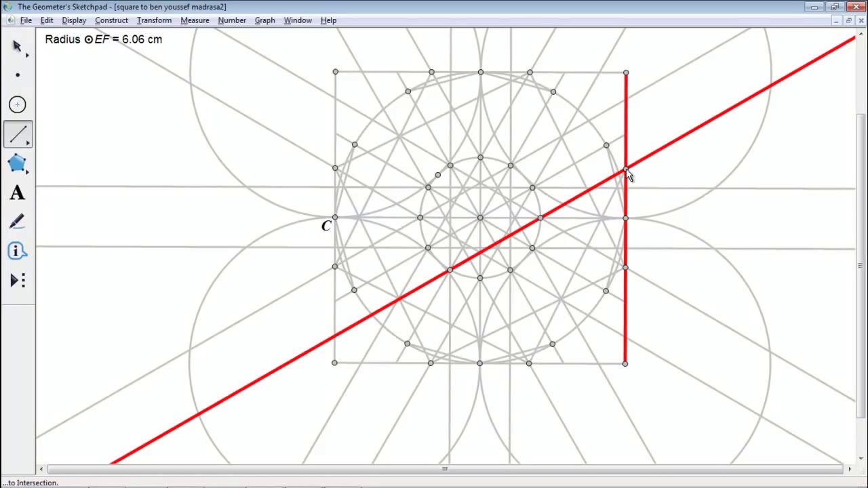Open the Edit menu

(47, 20)
